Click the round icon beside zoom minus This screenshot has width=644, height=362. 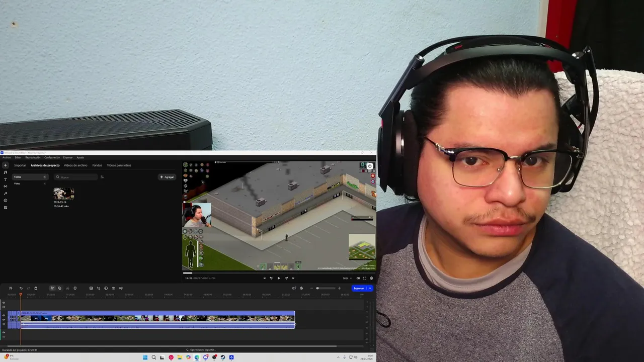point(301,288)
